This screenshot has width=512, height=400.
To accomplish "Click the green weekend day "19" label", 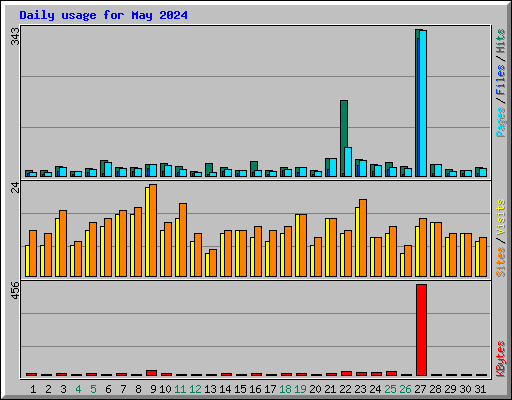I will coord(300,389).
